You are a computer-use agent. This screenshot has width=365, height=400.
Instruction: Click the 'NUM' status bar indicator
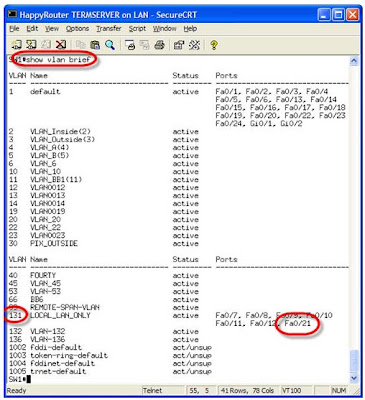coord(338,390)
